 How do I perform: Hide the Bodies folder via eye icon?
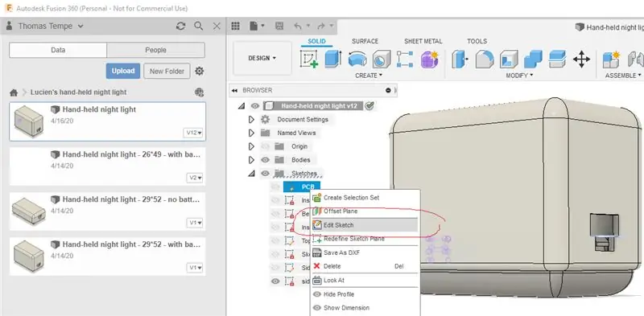[266, 160]
